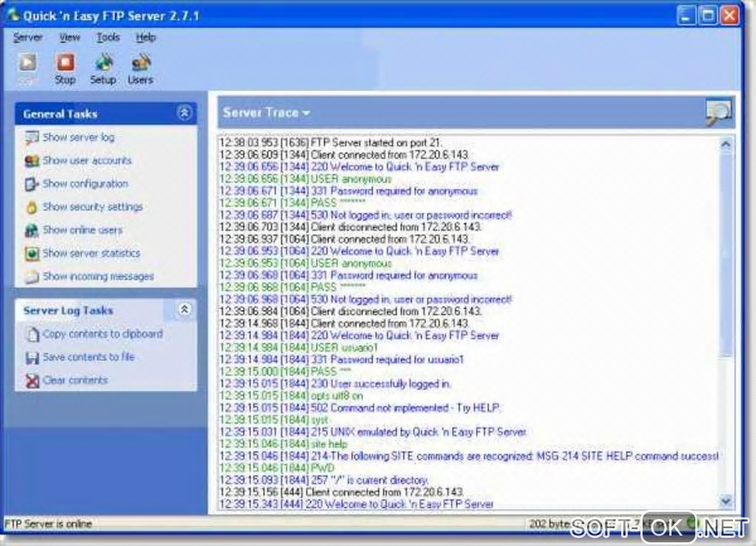
Task: Open the Tools menu
Action: coord(108,37)
